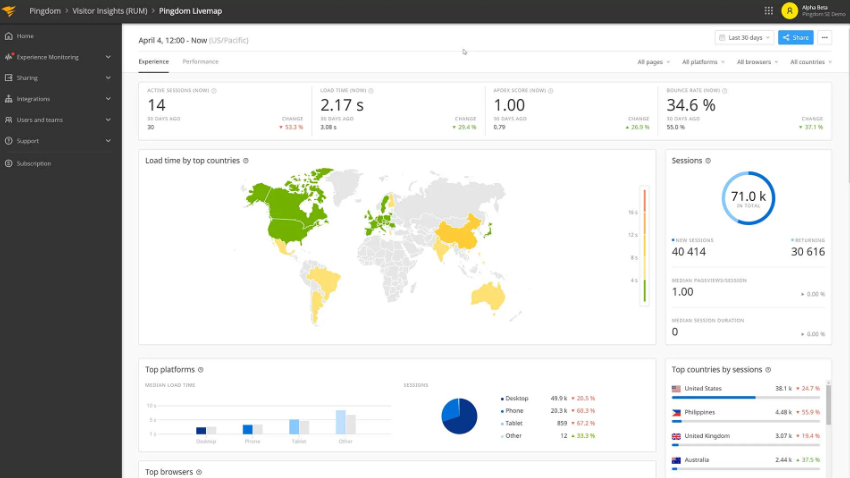Click info icon beside Load time by top countries
850x478 pixels.
coord(246,160)
